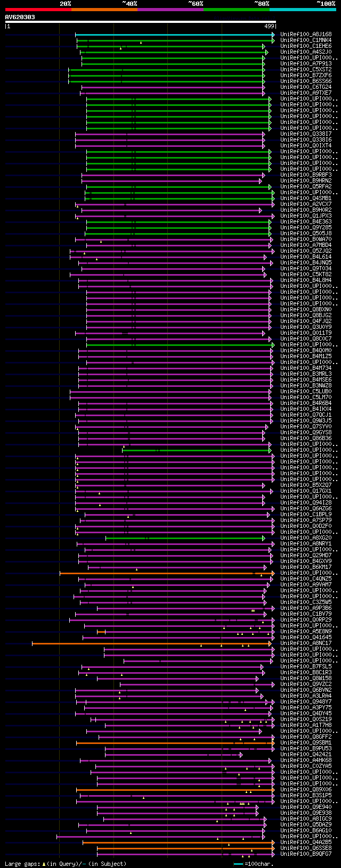341x868 pixels.
Task: Click UniRef100_Q9Y285 label
Action: pyautogui.click(x=306, y=227)
